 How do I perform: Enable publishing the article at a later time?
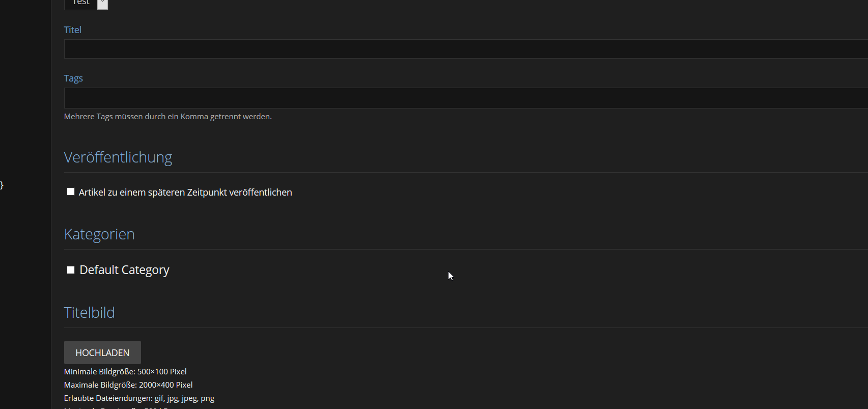point(71,192)
